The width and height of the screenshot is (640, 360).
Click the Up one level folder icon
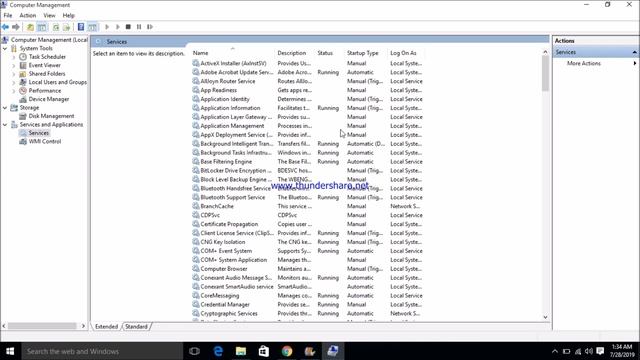coord(30,27)
